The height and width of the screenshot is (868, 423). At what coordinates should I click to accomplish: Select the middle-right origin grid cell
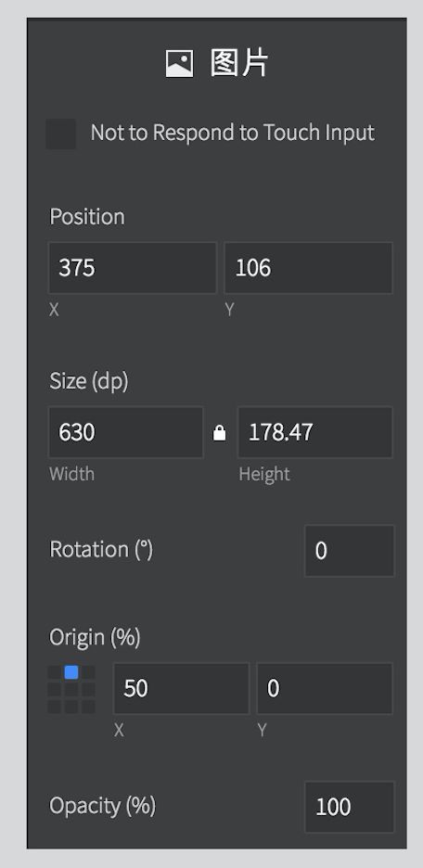tap(88, 690)
